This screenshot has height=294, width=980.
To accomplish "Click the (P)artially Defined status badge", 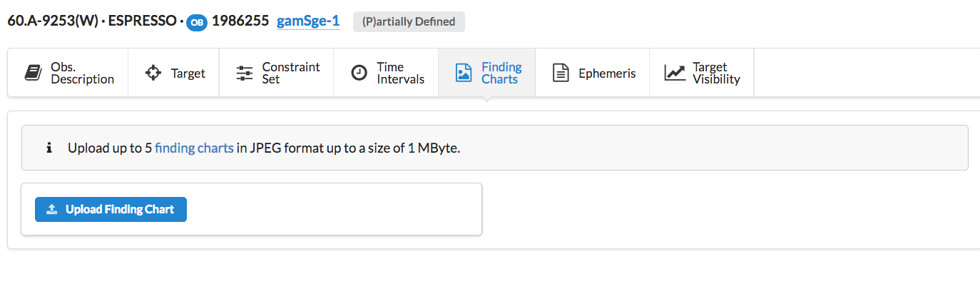I will (409, 21).
